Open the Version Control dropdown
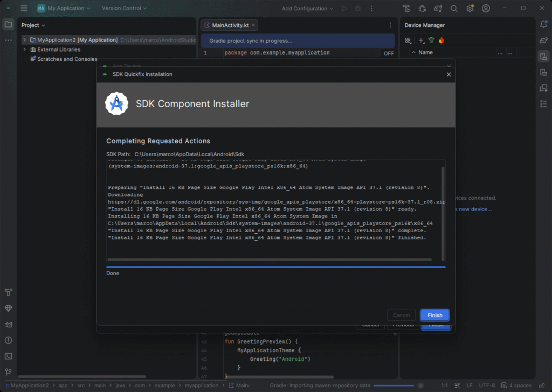552x392 pixels. (x=125, y=8)
